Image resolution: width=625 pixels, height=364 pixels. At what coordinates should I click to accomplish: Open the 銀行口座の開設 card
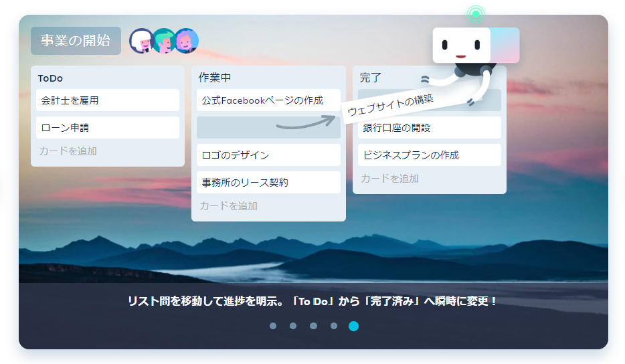point(430,128)
